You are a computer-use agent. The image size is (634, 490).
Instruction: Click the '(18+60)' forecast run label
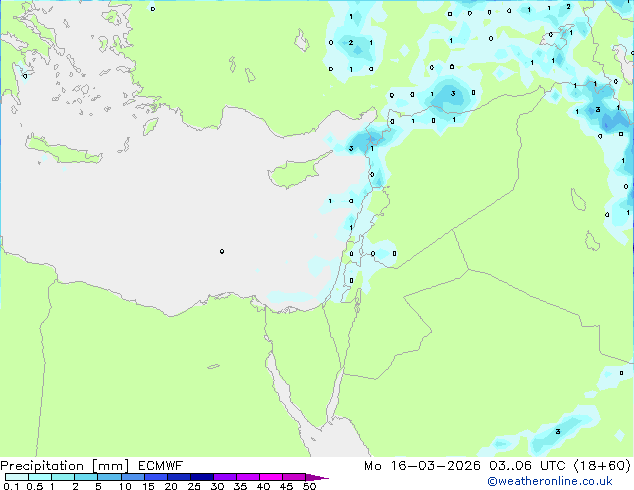coord(602,466)
